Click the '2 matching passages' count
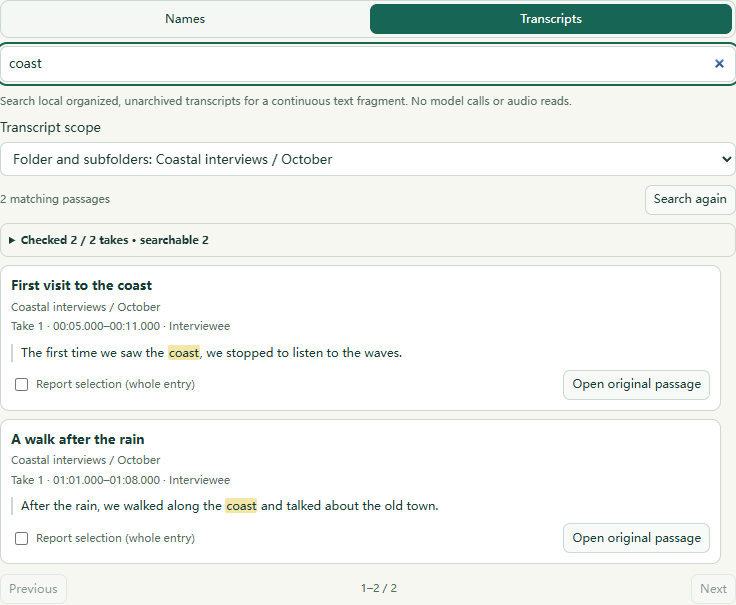Viewport: 736px width, 605px height. coord(55,199)
